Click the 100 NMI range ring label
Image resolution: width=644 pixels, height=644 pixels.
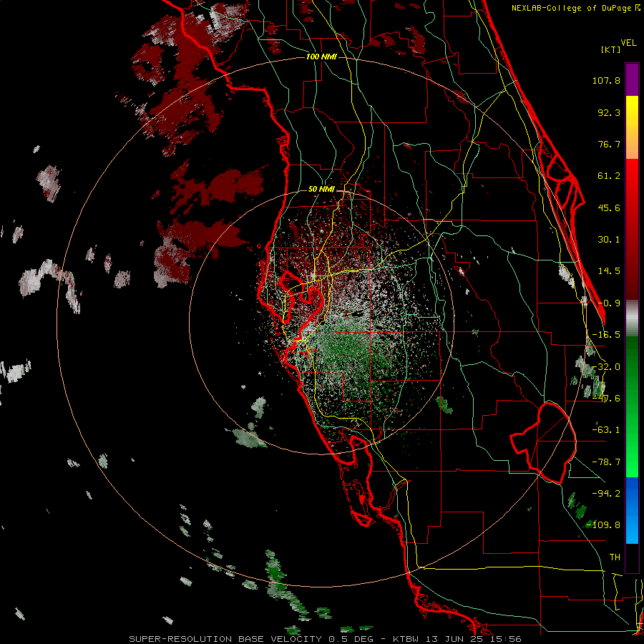coord(321,57)
